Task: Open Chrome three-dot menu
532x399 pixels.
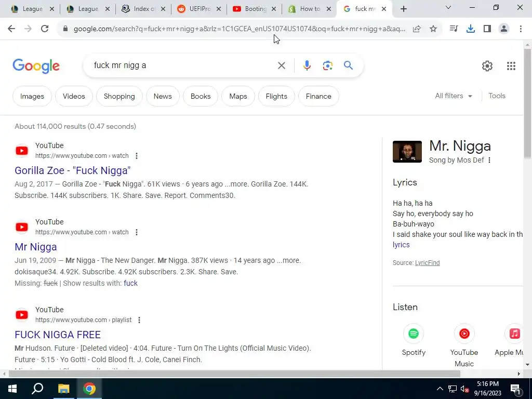Action: (521, 29)
